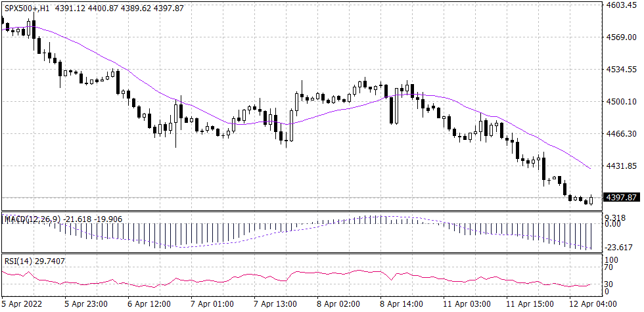Screen dimensions: 644x312
Task: Click the 12 Apr 04:00 time label
Action: coord(592,305)
